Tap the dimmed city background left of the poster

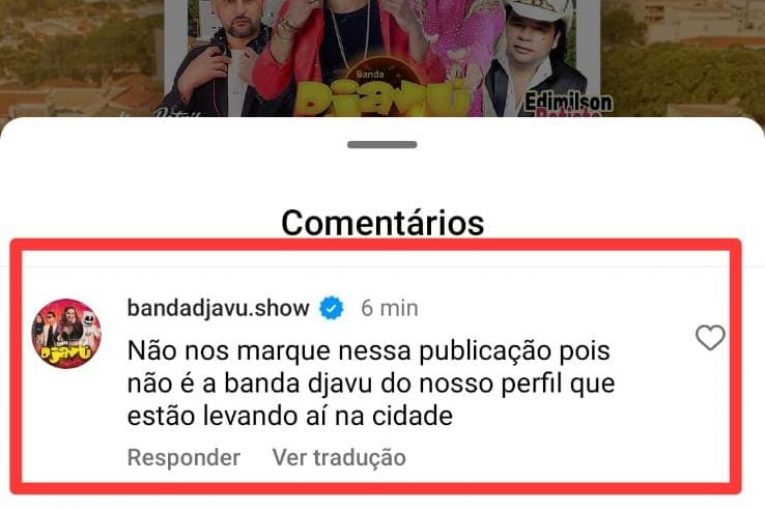tap(81, 59)
